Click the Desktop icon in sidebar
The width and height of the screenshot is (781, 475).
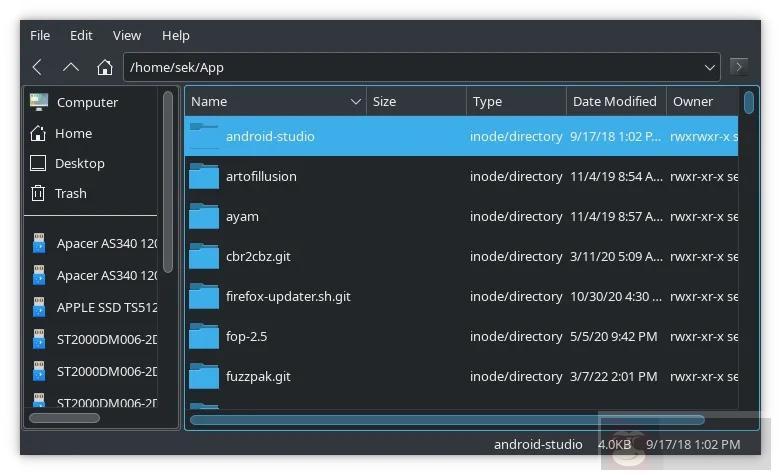(x=38, y=163)
